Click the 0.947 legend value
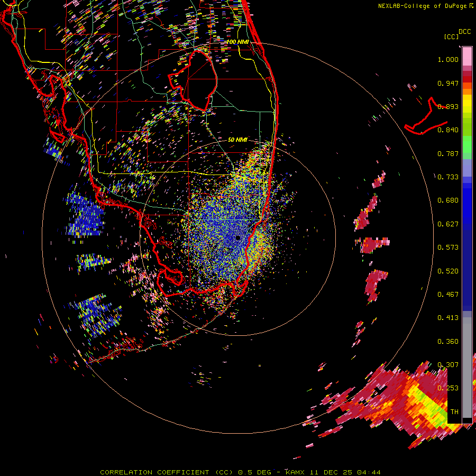The image size is (476, 476). pyautogui.click(x=448, y=83)
